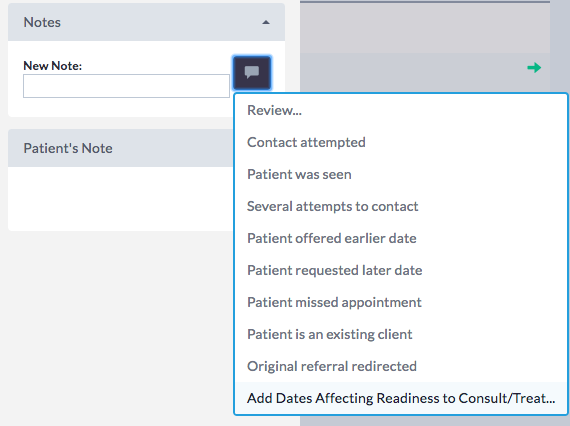Select 'Contact attempted' note option
The height and width of the screenshot is (426, 570).
tap(401, 142)
